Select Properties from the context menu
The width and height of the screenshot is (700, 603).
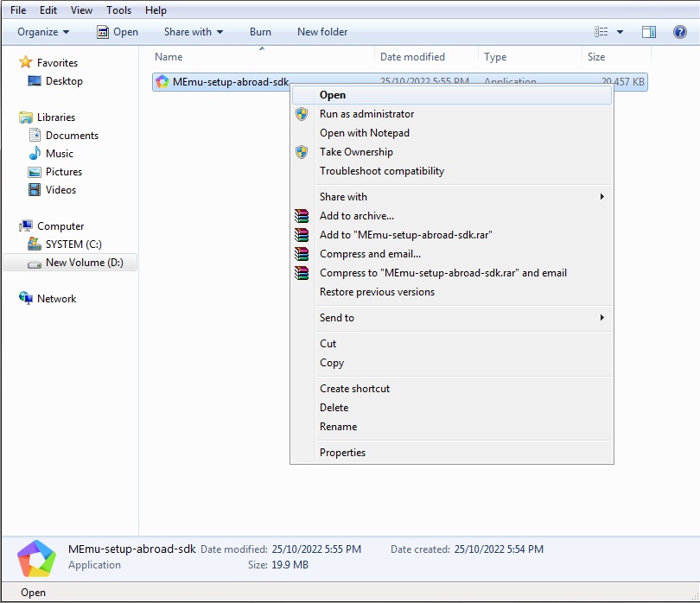(x=342, y=453)
